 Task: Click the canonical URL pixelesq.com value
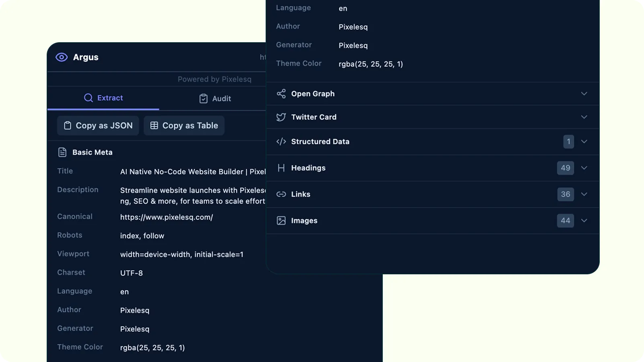(166, 217)
